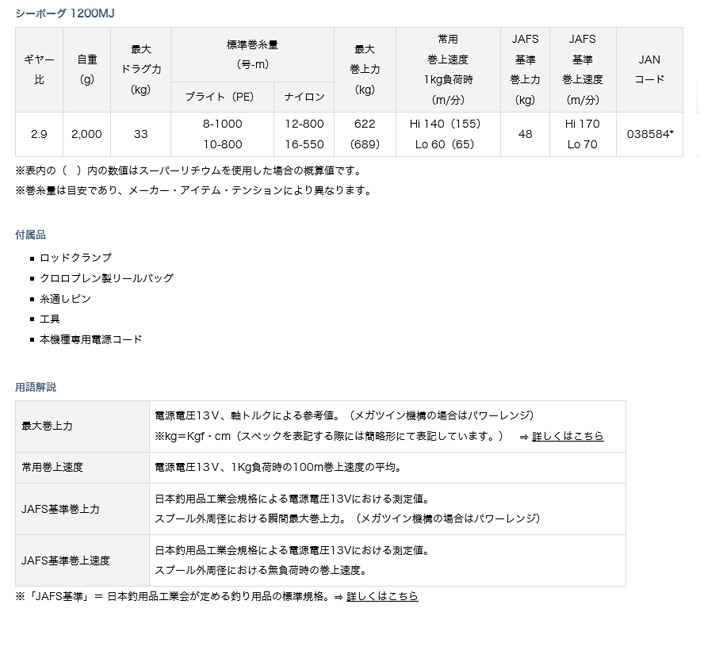Click Hi 170 JAFS speed value

(582, 124)
